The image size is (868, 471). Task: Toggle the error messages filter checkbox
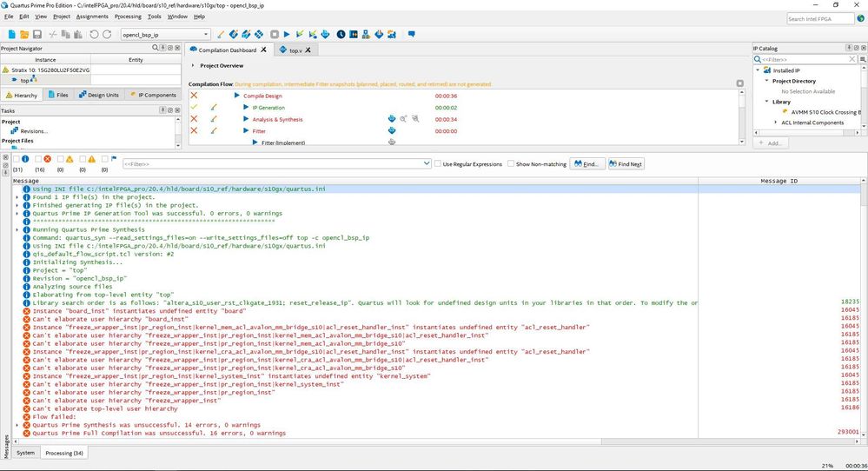pyautogui.click(x=37, y=159)
